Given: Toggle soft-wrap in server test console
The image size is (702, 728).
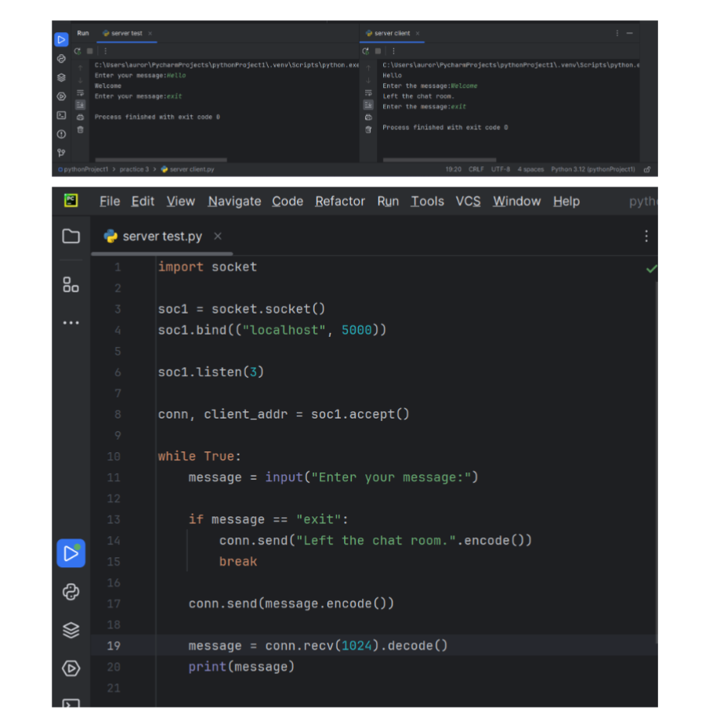Looking at the screenshot, I should point(81,92).
